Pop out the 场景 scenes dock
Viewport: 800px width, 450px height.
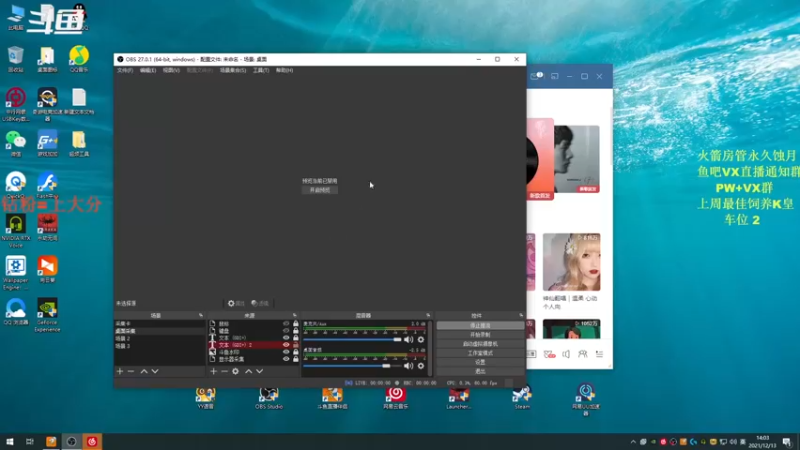(201, 315)
